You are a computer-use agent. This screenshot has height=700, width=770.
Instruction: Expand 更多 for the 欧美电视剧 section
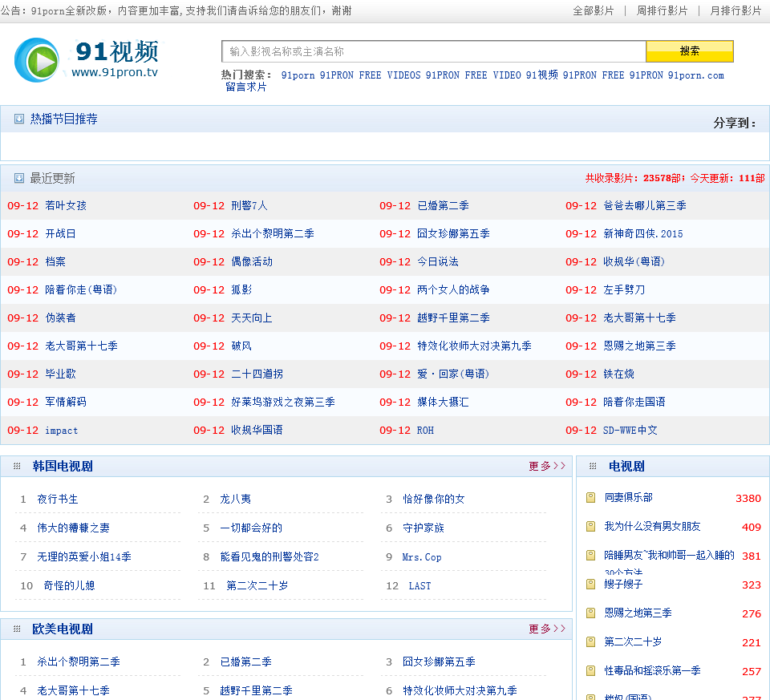[x=546, y=629]
